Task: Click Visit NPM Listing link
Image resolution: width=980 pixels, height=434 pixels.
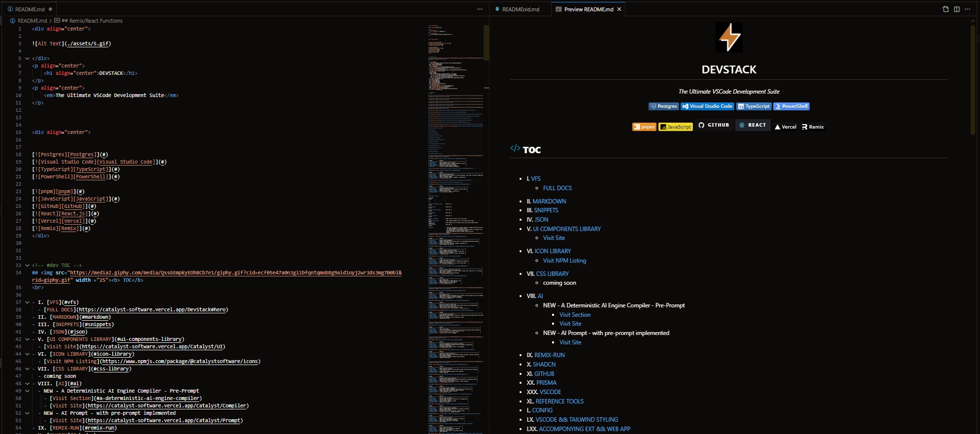Action: tap(564, 261)
